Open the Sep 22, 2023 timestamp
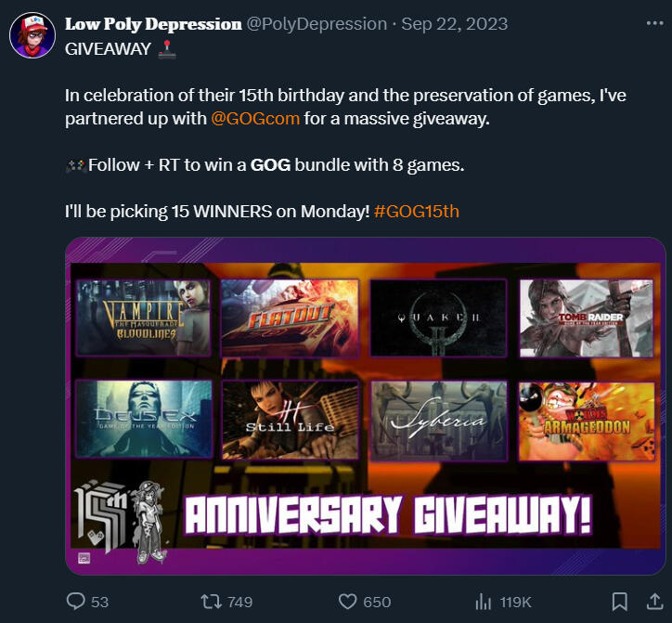This screenshot has width=672, height=623. tap(454, 24)
